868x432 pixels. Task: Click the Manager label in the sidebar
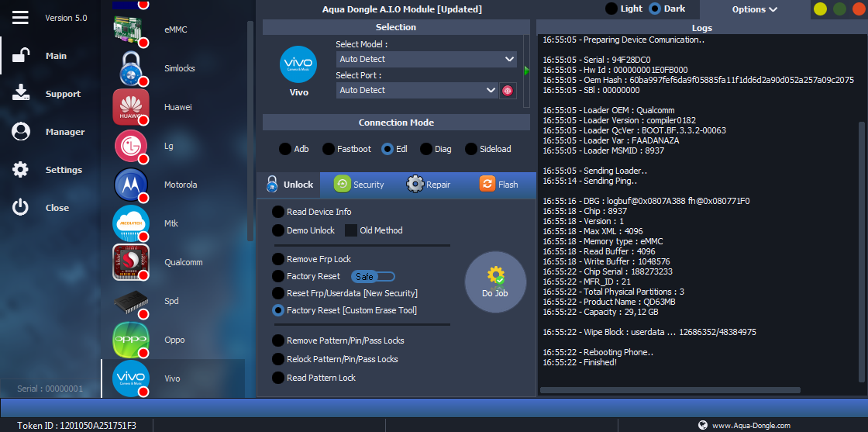point(65,132)
